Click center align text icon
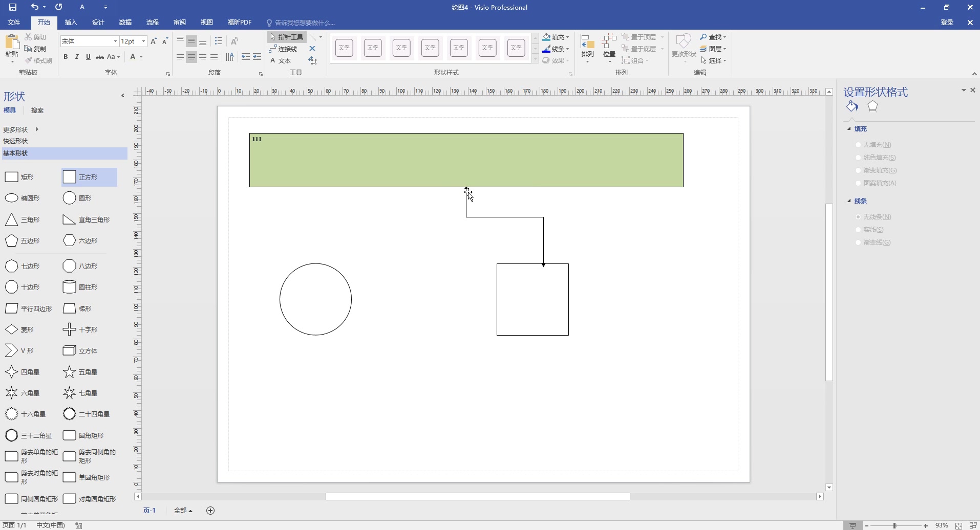Image resolution: width=980 pixels, height=530 pixels. coord(191,57)
